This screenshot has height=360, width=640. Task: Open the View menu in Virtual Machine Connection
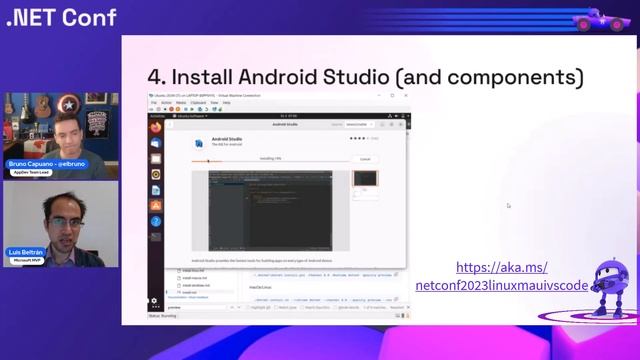(x=214, y=103)
